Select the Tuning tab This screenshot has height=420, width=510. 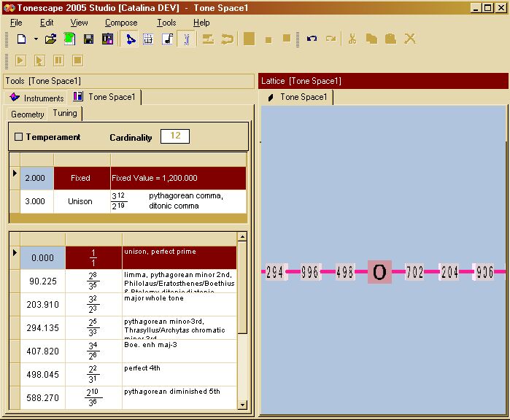coord(65,113)
